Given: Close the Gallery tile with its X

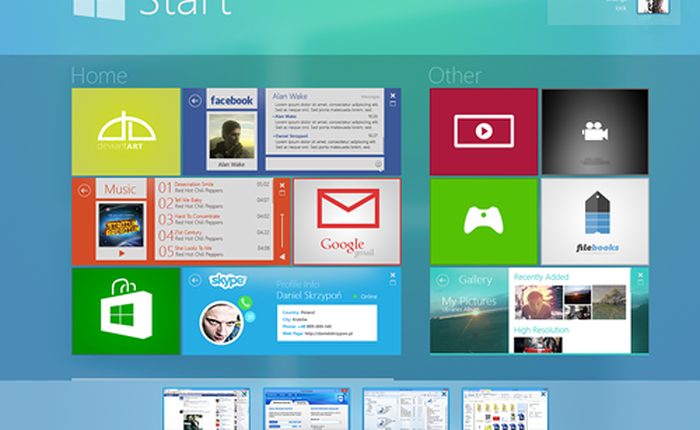Looking at the screenshot, I should pyautogui.click(x=640, y=275).
